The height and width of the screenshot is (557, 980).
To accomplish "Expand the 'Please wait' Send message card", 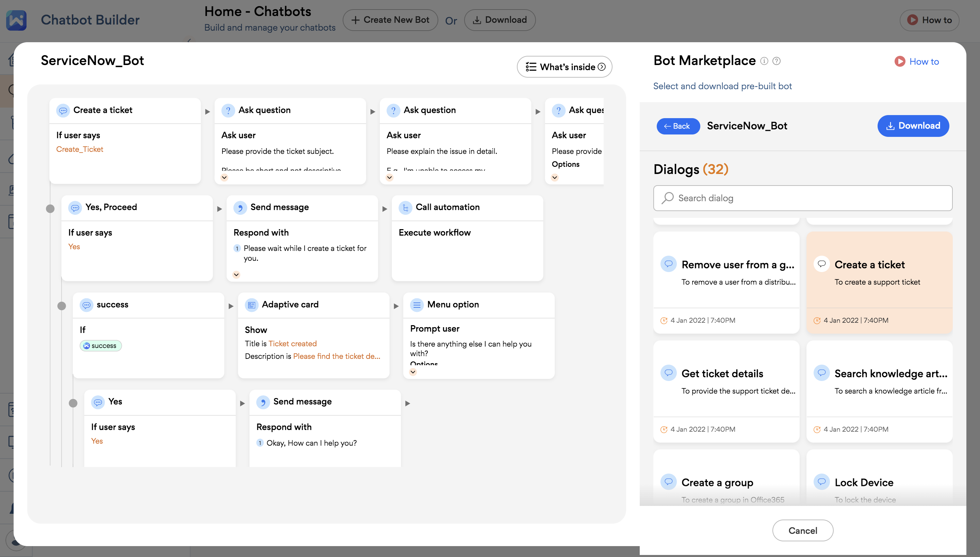I will 236,275.
